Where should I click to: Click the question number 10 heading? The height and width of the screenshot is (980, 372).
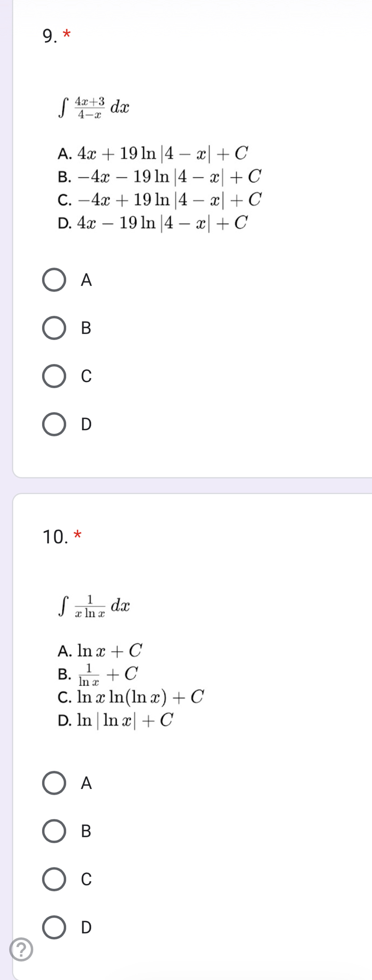[55, 537]
